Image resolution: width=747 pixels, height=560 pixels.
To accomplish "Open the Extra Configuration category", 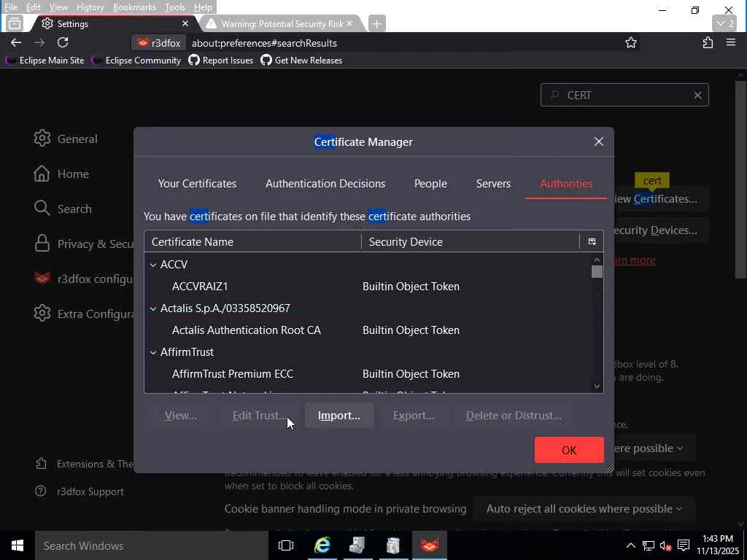I will (83, 314).
